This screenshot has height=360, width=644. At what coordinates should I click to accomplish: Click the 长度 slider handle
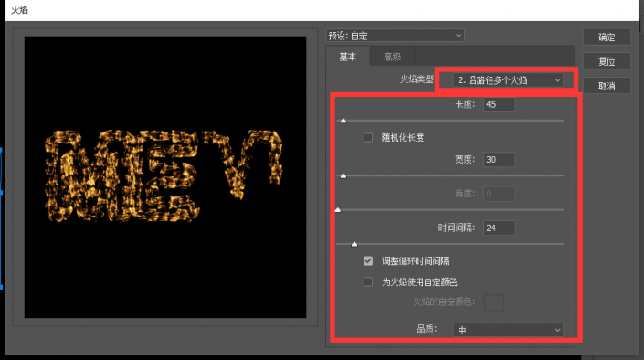(343, 121)
